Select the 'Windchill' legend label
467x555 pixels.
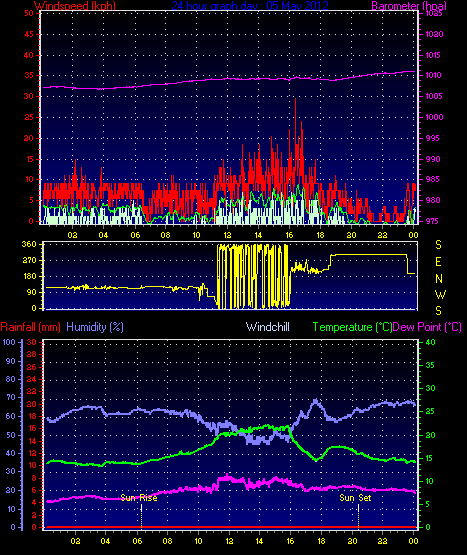(268, 327)
